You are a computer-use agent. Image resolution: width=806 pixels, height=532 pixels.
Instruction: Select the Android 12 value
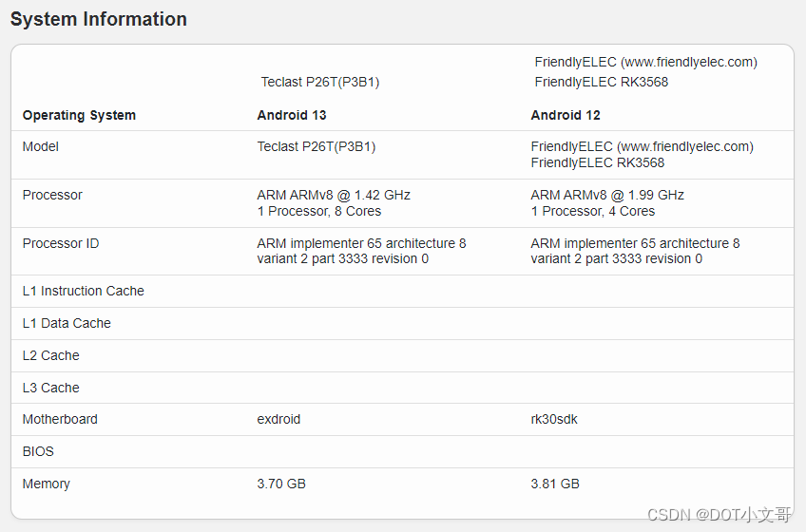click(x=566, y=115)
